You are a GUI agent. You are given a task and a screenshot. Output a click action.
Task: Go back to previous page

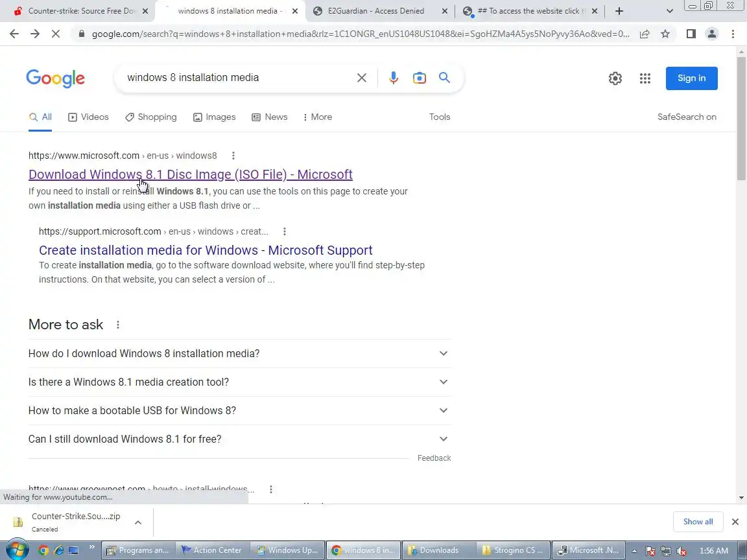coord(14,34)
